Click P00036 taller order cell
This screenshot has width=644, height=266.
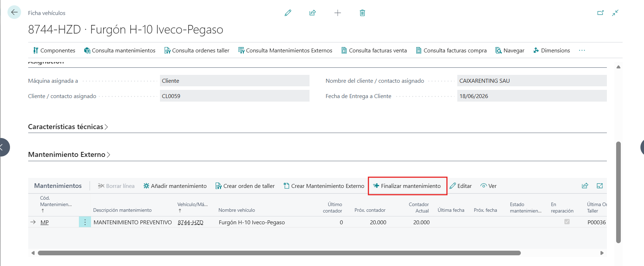coord(597,222)
